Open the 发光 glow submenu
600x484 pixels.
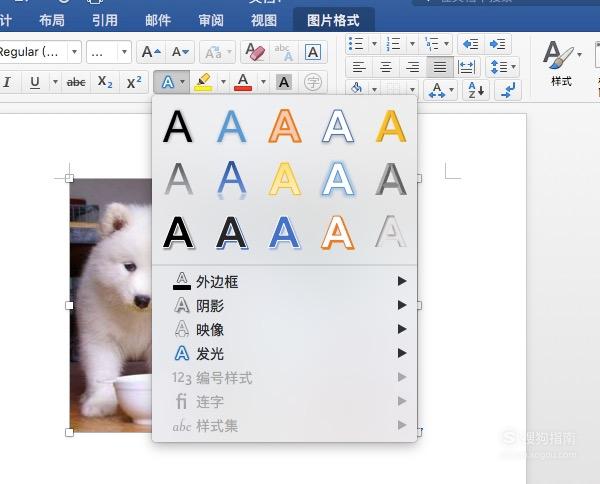coord(284,354)
